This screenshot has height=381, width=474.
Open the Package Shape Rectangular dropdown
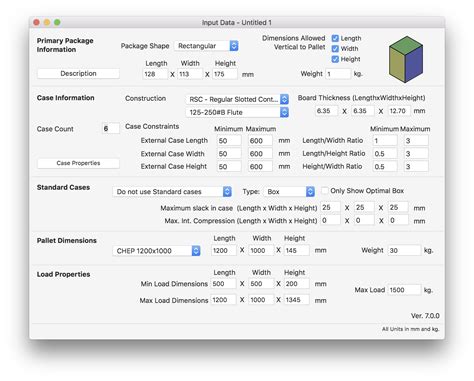(x=206, y=46)
